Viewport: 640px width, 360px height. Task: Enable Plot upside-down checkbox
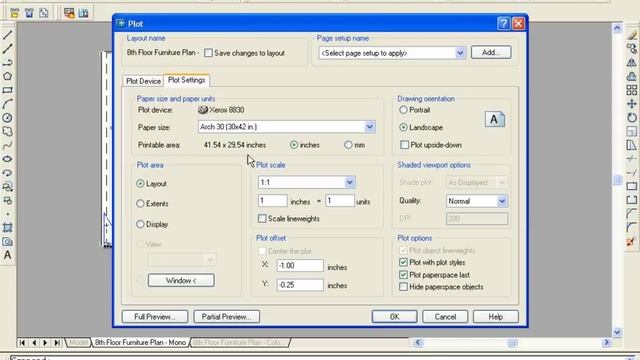pyautogui.click(x=404, y=145)
